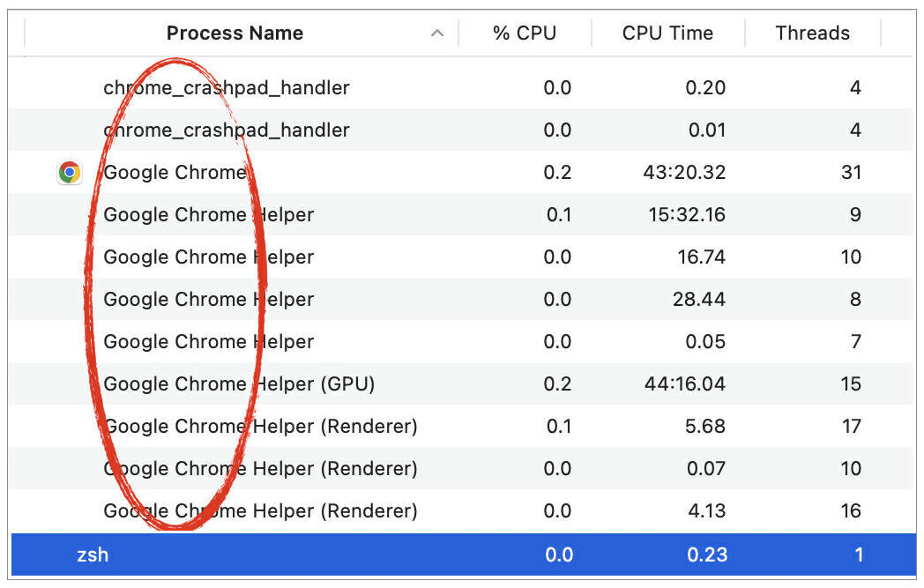Sort processes by the % CPU column
Viewport: 924px width, 588px height.
point(525,33)
